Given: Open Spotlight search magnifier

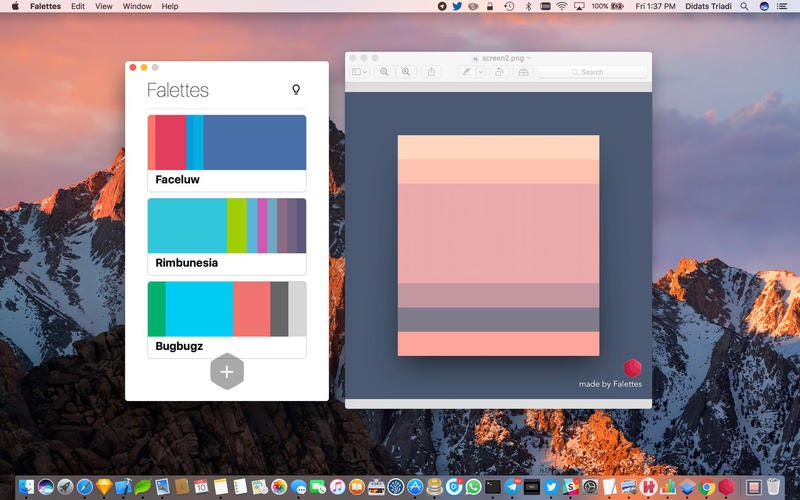Looking at the screenshot, I should (744, 6).
